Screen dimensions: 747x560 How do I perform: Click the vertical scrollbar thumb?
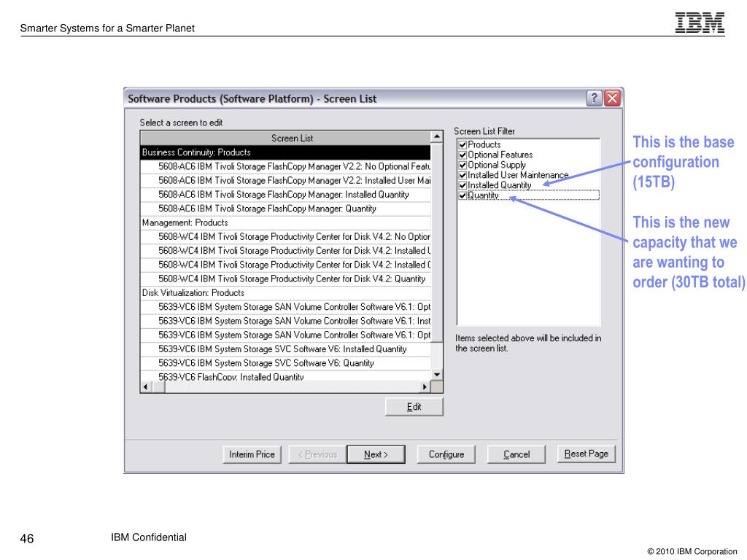click(437, 242)
